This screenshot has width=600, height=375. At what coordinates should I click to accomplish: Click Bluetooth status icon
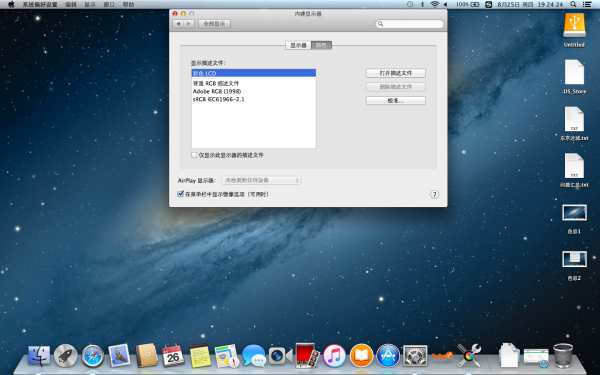pos(422,4)
